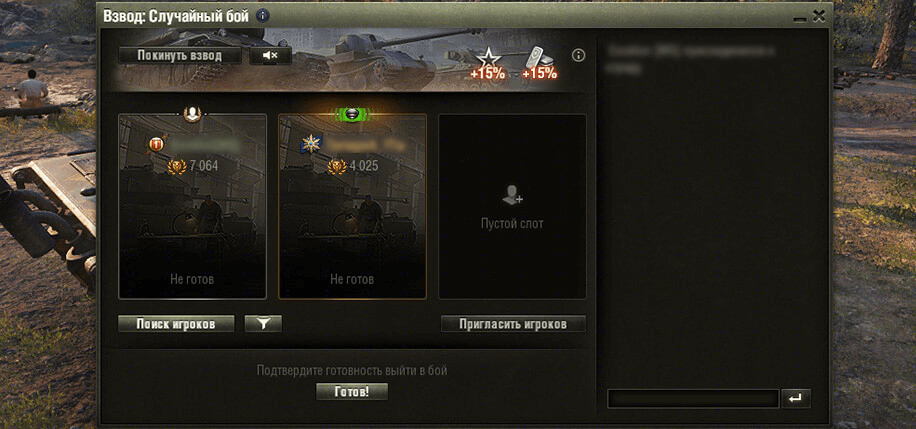916x429 pixels.
Task: Click the commander badge above first player
Action: tap(192, 114)
